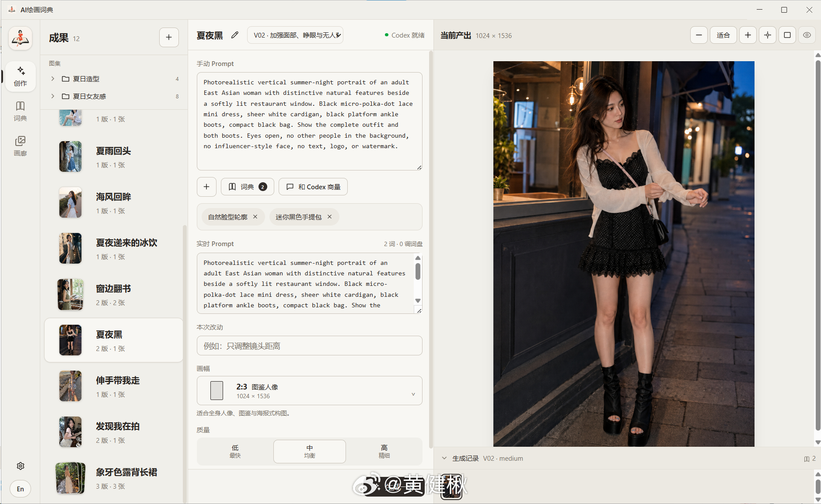Select the 夏日女友感 folder icon

[x=66, y=96]
